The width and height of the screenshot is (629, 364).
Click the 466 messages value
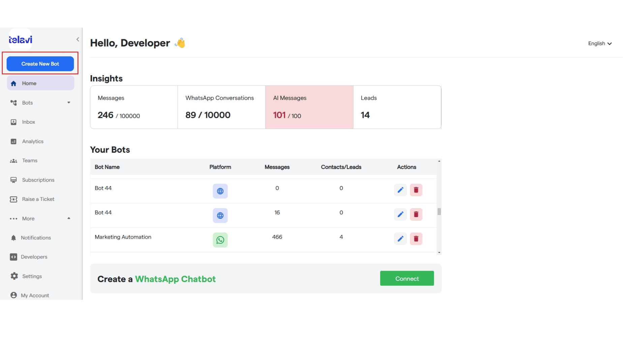pos(277,237)
